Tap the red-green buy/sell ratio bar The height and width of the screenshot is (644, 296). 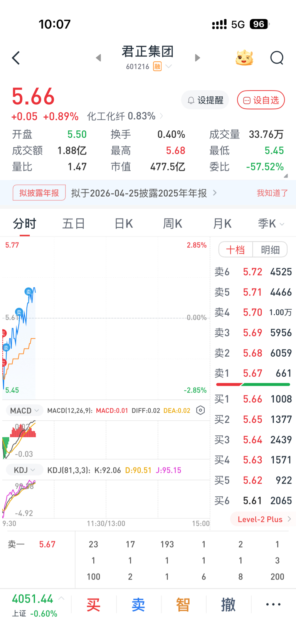coord(253,384)
